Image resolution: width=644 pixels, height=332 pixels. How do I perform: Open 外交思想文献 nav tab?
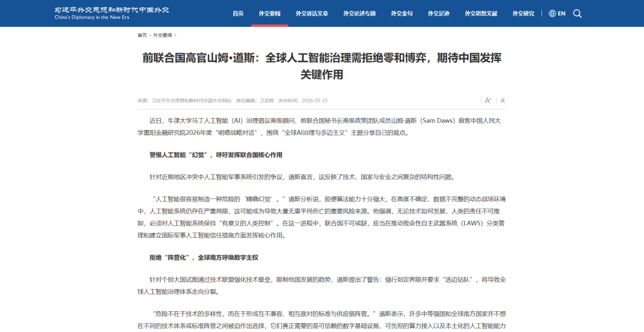pos(481,14)
